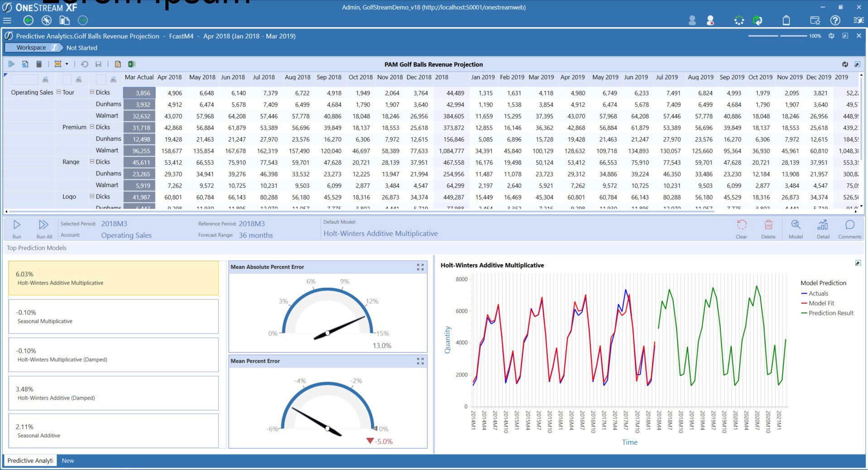Image resolution: width=868 pixels, height=470 pixels.
Task: Select the Predictive Analytics tab
Action: [x=30, y=461]
